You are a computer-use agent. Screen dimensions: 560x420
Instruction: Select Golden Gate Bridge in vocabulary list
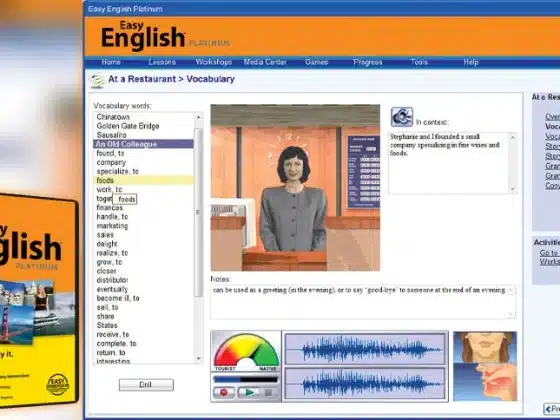[x=128, y=126]
